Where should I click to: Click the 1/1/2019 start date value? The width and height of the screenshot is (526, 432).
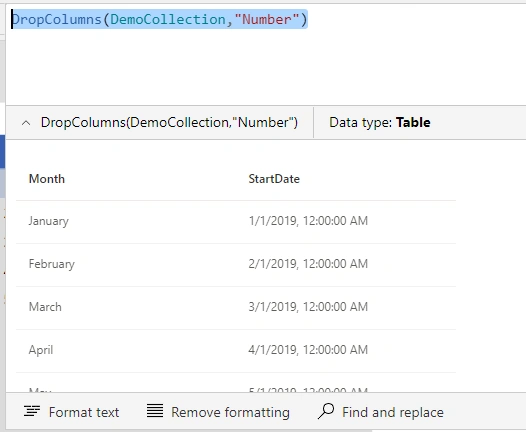click(x=308, y=221)
